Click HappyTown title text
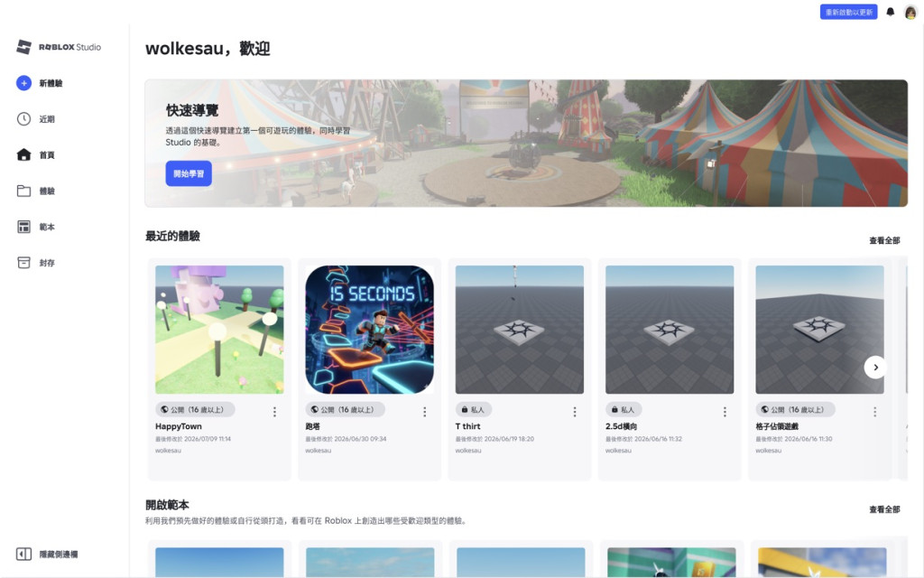 tap(179, 426)
